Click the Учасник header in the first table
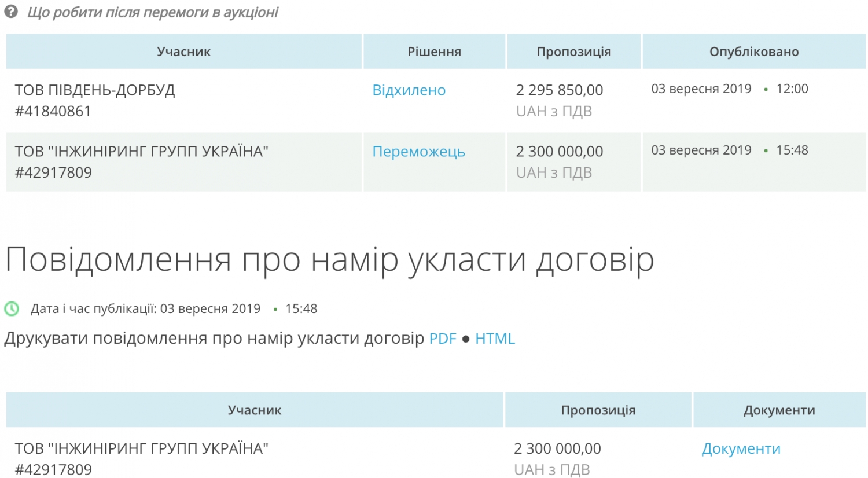This screenshot has width=868, height=478. pyautogui.click(x=183, y=52)
